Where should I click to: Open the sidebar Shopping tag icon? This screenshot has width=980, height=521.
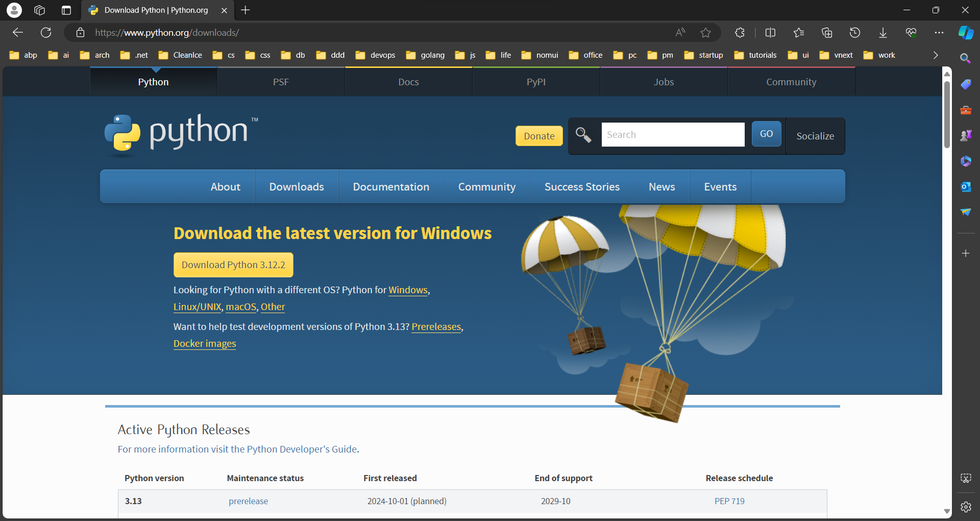coord(966,84)
